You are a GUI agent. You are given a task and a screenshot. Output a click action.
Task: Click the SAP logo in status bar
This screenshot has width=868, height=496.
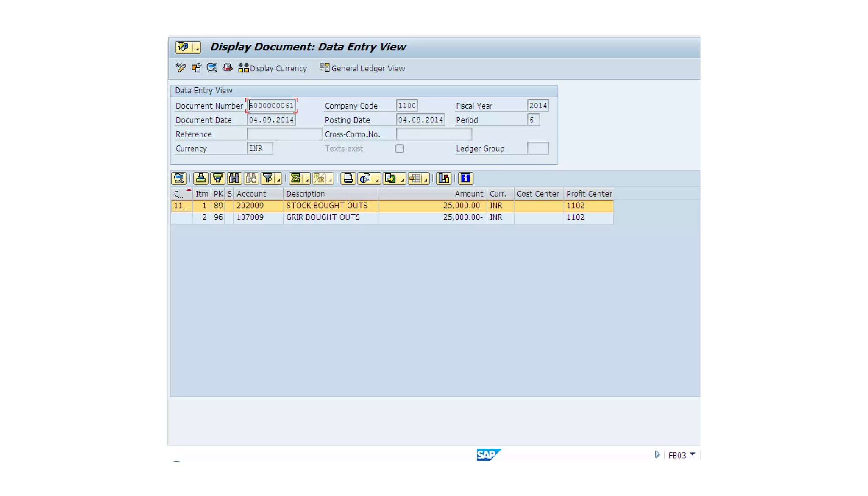pos(489,455)
